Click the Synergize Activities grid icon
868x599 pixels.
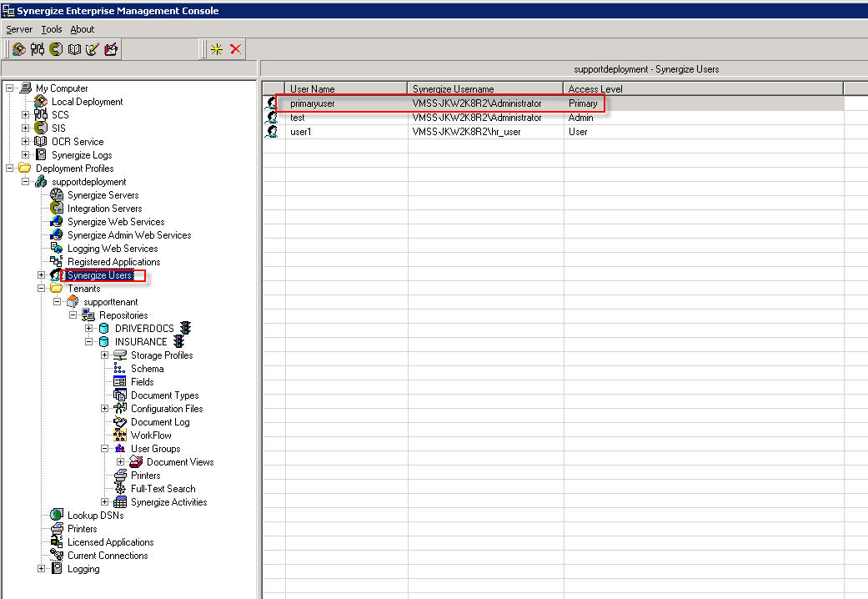[119, 502]
